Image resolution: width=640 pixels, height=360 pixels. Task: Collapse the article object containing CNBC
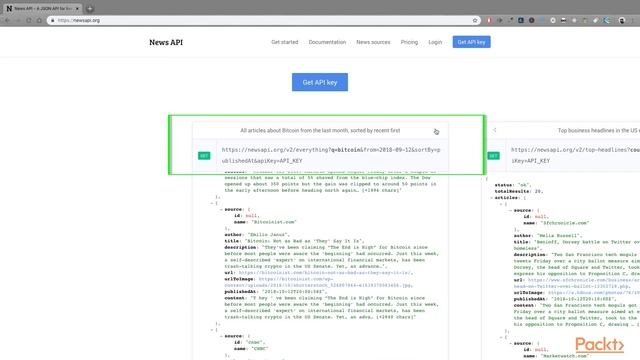coord(211,330)
